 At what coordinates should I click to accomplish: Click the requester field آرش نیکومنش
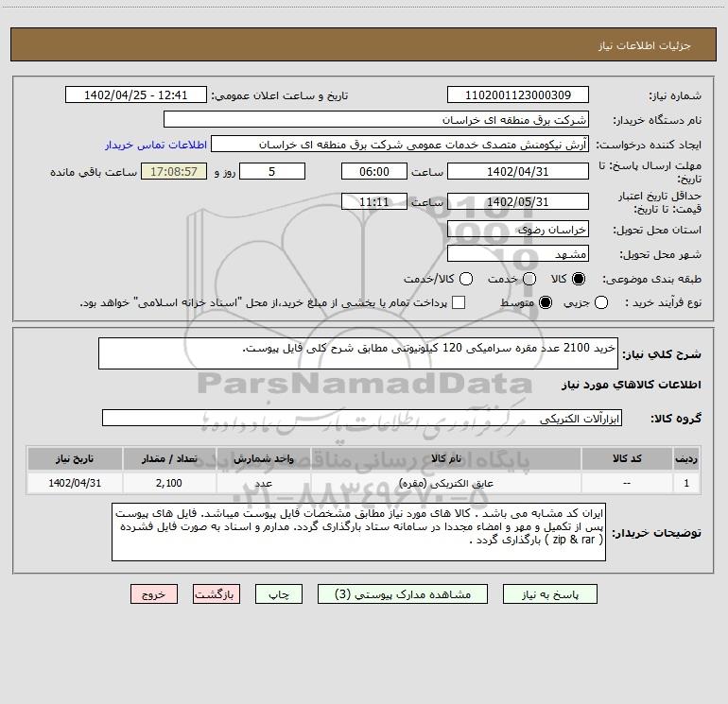pyautogui.click(x=400, y=144)
